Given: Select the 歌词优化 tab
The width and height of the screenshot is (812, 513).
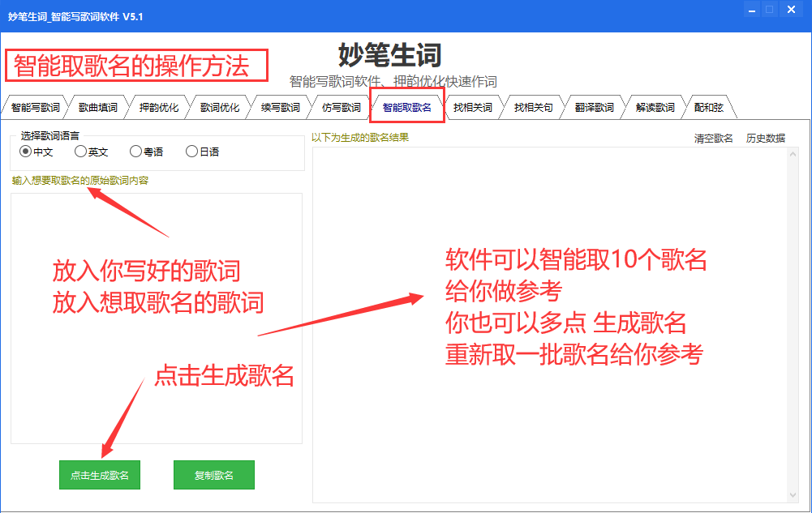Looking at the screenshot, I should (220, 108).
